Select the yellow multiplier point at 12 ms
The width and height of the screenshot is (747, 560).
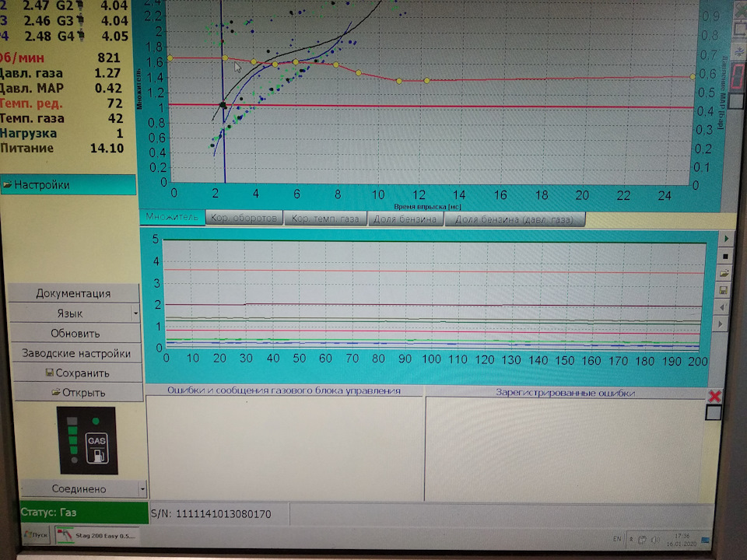(x=427, y=80)
